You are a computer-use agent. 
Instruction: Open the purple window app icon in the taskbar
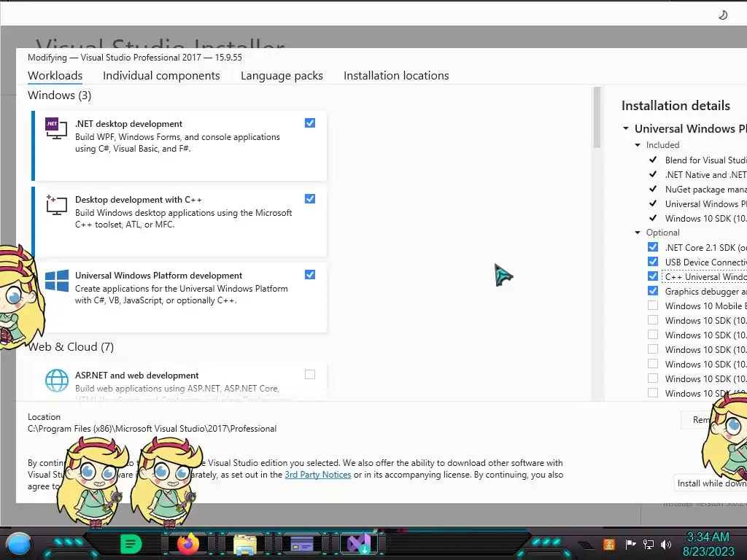301,544
